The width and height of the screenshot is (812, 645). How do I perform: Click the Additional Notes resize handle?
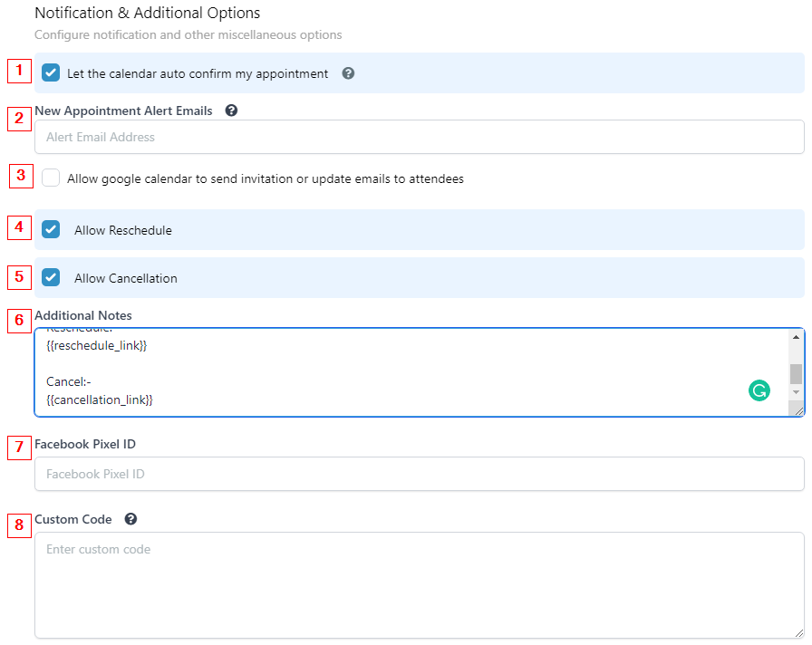pyautogui.click(x=798, y=410)
